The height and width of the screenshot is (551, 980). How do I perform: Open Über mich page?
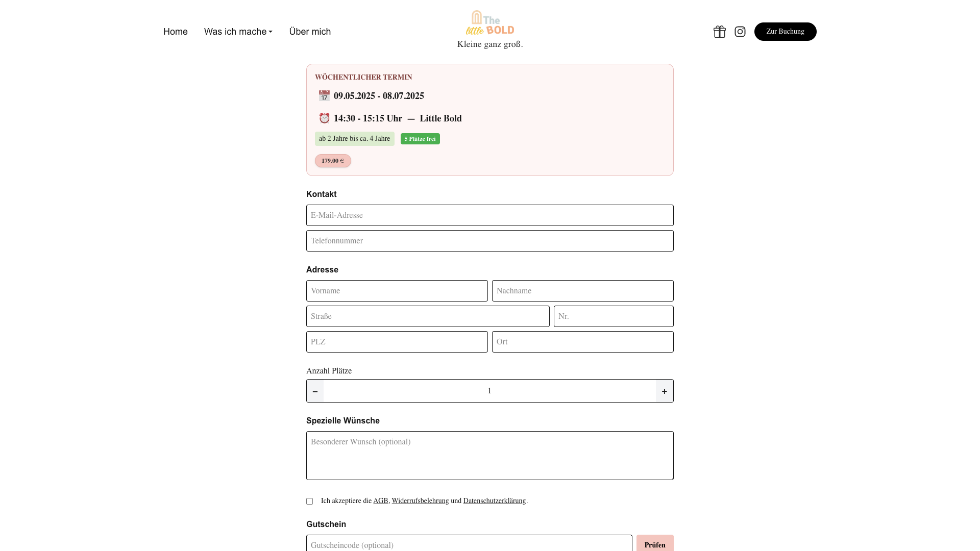pyautogui.click(x=310, y=32)
